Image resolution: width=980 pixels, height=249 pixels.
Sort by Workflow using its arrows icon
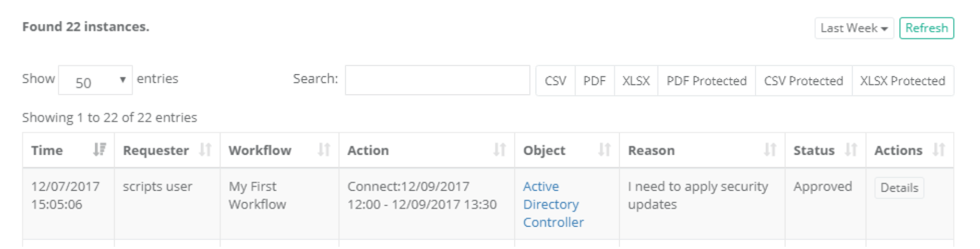(324, 150)
